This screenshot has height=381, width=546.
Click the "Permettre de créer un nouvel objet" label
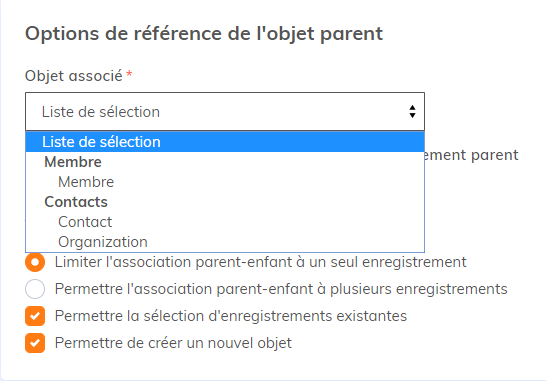173,343
